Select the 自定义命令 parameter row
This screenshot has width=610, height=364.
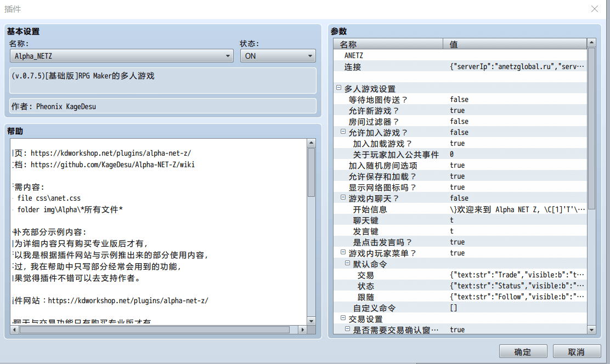click(460, 308)
